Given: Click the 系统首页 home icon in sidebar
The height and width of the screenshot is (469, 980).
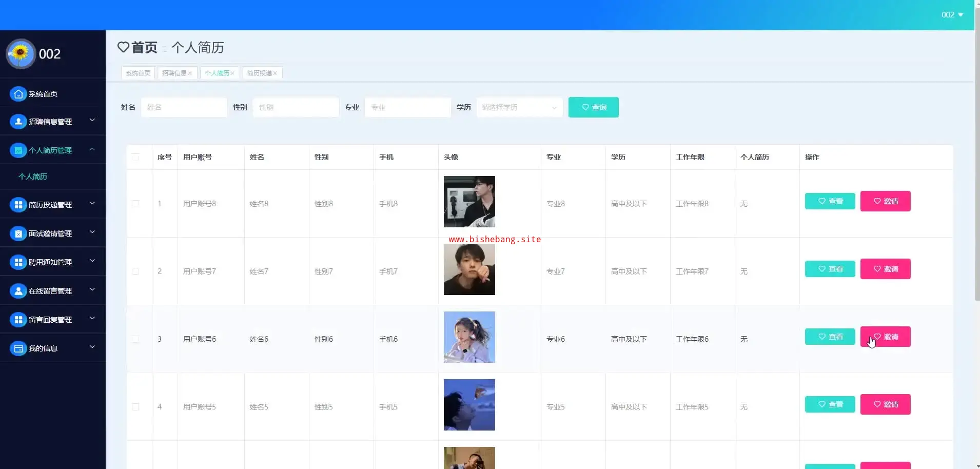Looking at the screenshot, I should 18,94.
